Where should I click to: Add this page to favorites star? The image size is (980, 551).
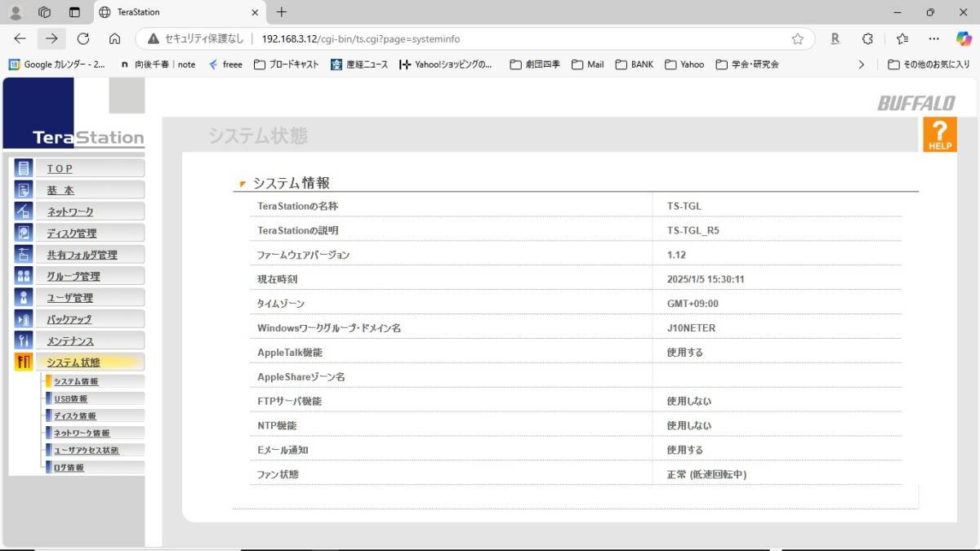(797, 38)
